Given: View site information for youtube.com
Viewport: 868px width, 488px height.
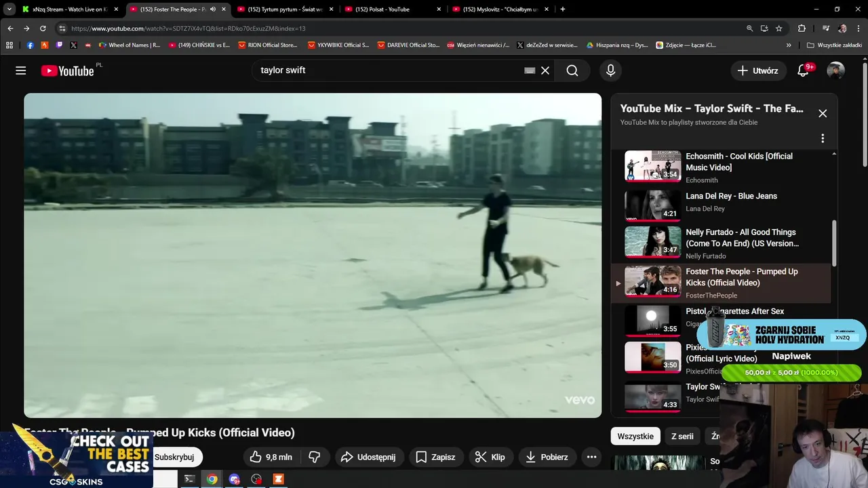Looking at the screenshot, I should (62, 28).
